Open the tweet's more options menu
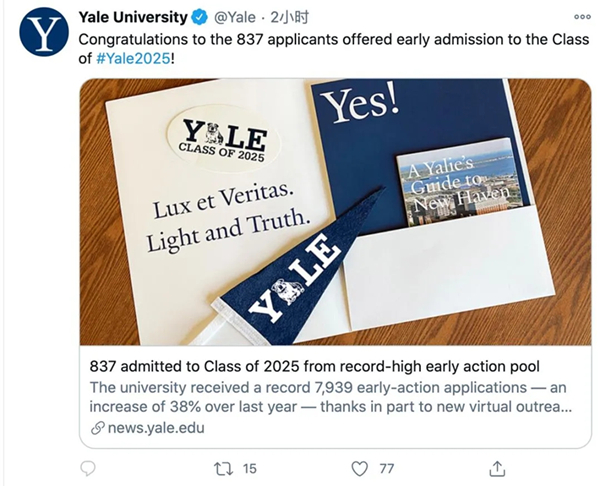 [x=581, y=17]
